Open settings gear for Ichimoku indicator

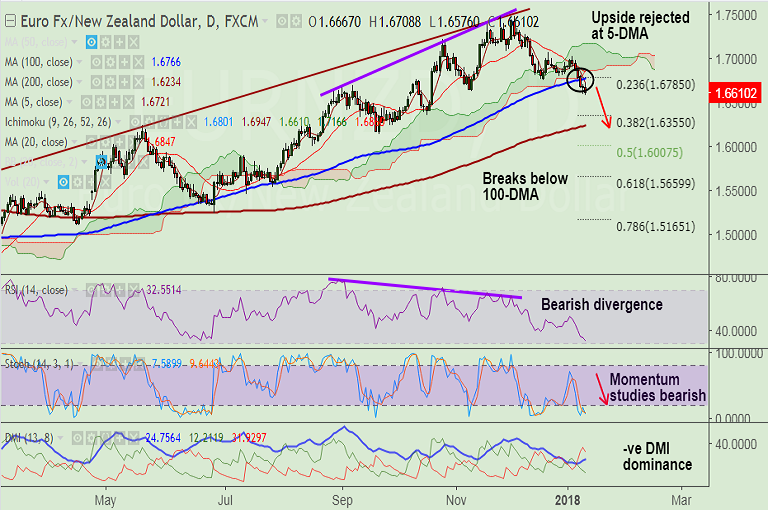[149, 122]
